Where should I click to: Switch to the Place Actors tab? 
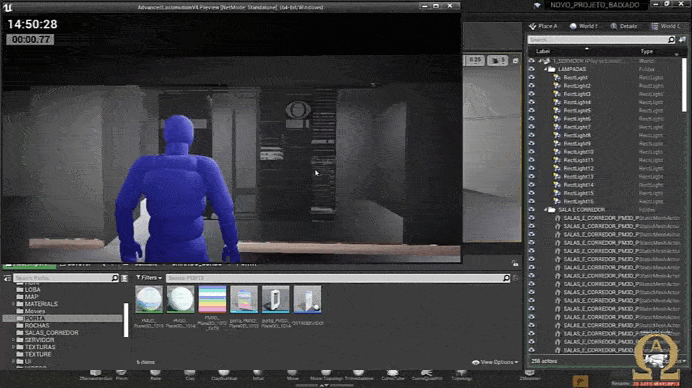point(543,26)
